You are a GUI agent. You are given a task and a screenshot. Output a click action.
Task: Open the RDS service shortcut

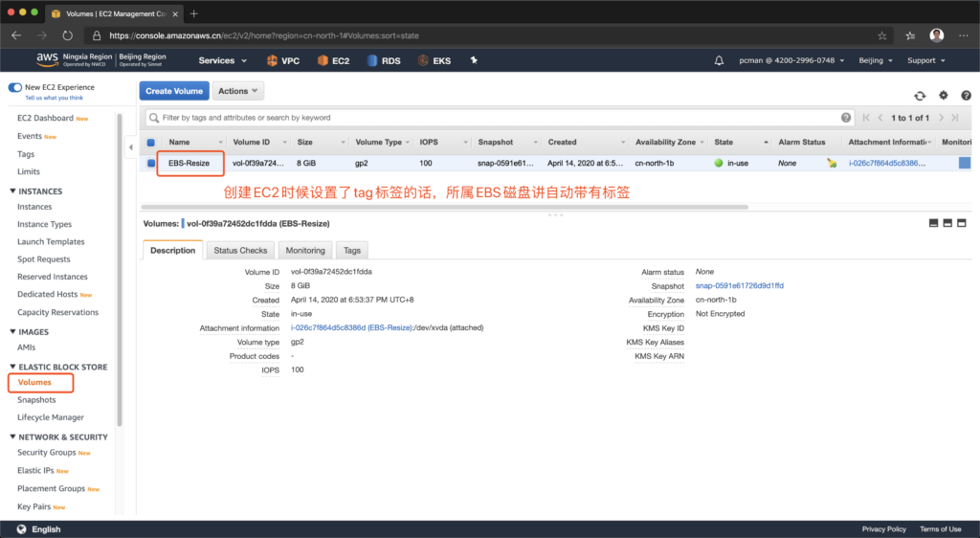click(384, 60)
